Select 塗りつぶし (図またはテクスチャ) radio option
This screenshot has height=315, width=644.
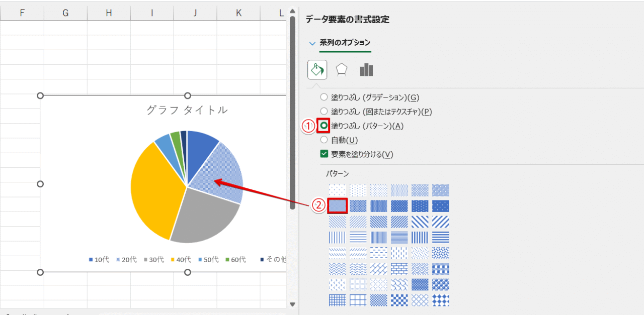pos(324,112)
